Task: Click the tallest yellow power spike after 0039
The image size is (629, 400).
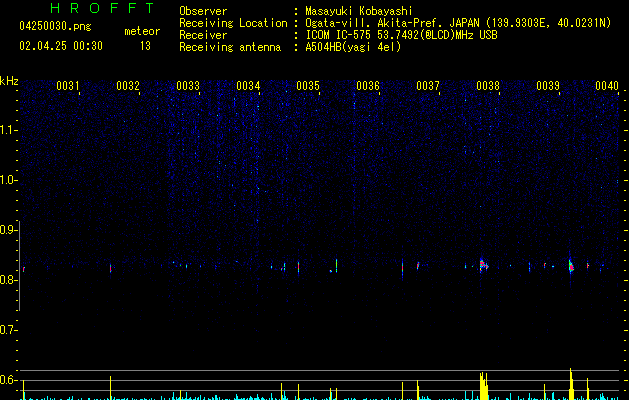Action: [x=571, y=384]
